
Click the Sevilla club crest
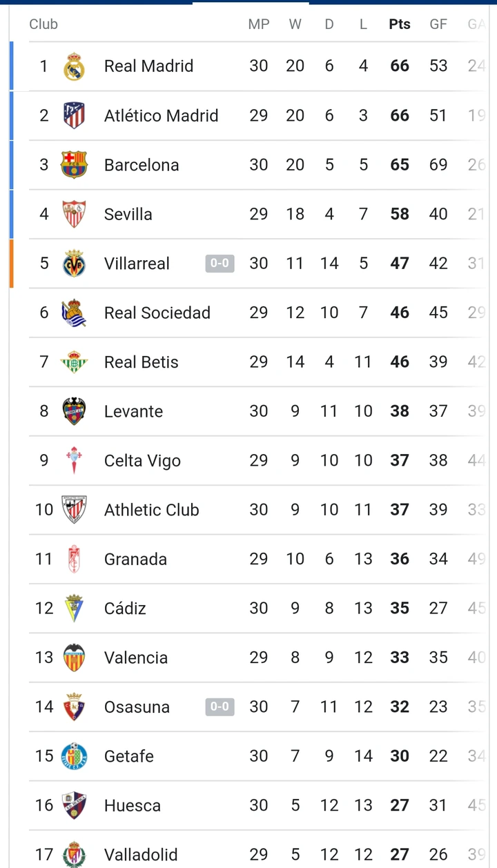point(74,214)
